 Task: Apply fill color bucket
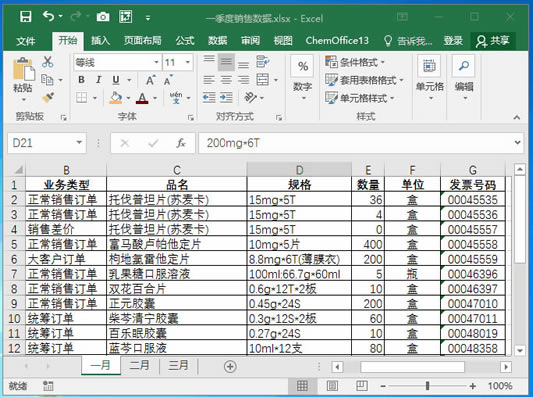[116, 98]
